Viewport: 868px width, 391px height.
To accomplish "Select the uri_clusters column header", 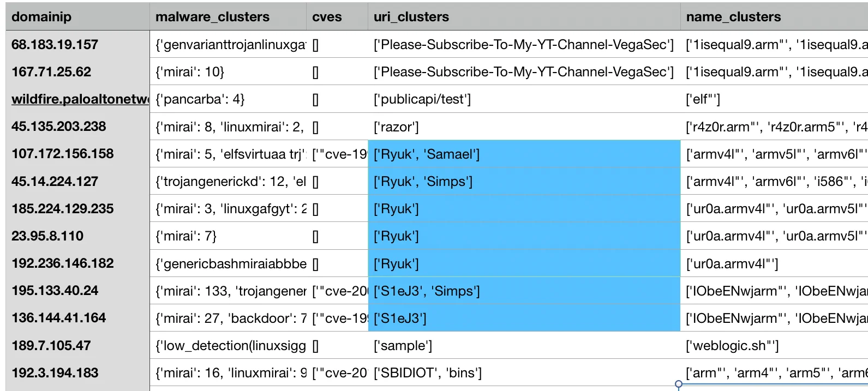I will 524,16.
